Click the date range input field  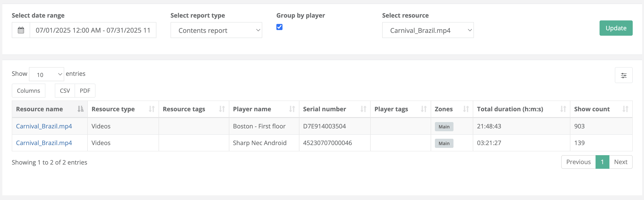[x=93, y=30]
